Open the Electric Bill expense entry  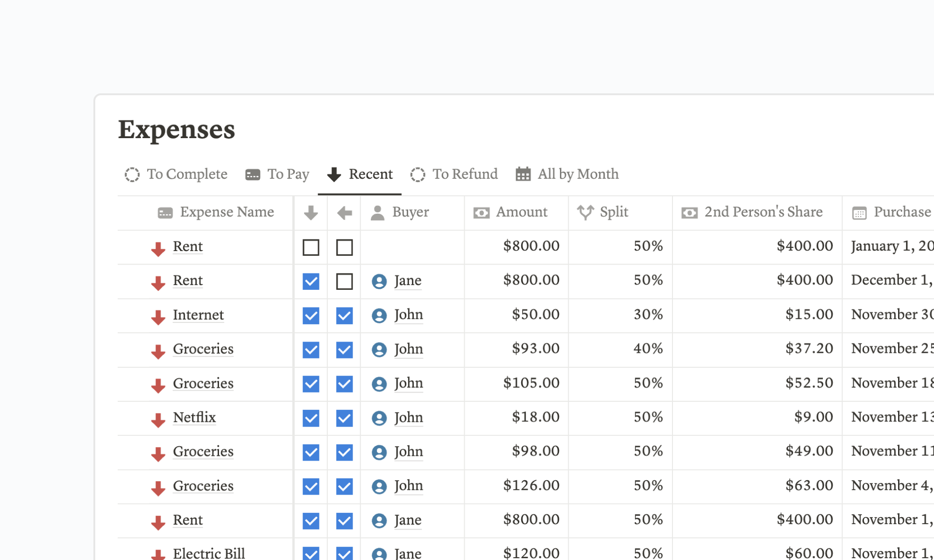209,553
